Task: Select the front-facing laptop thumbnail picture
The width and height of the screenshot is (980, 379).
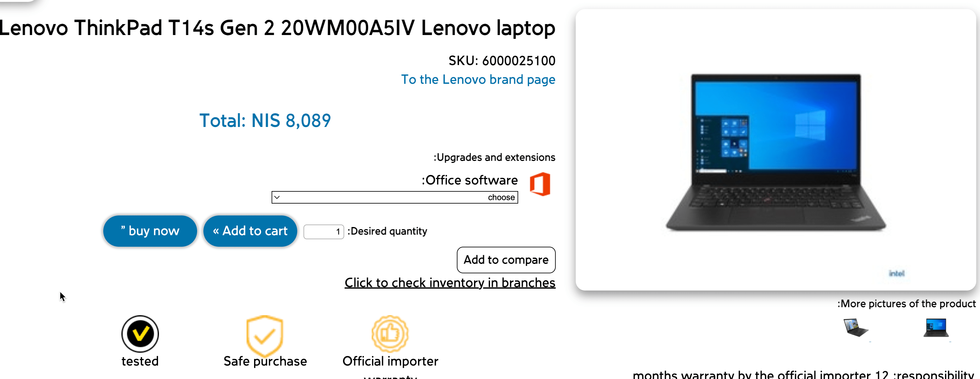Action: tap(936, 328)
